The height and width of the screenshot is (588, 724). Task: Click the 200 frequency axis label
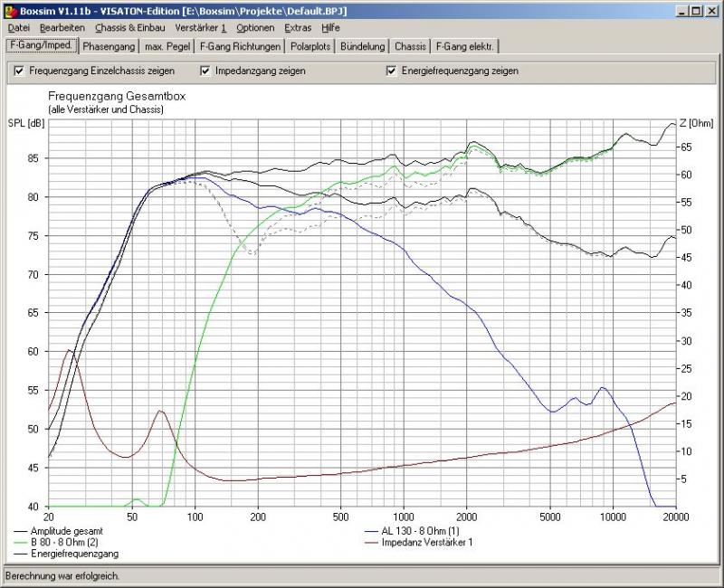click(x=258, y=517)
